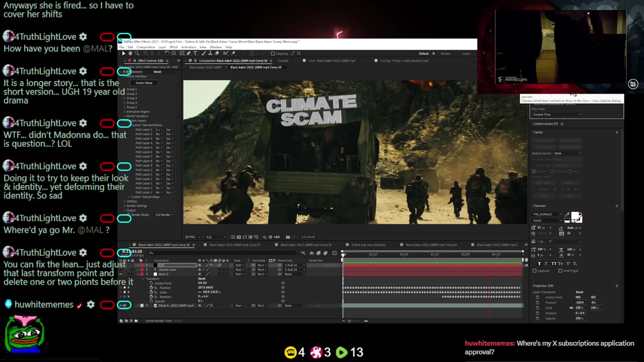Click Reset in timeline Transform row
This screenshot has width=644, height=362.
point(201,279)
